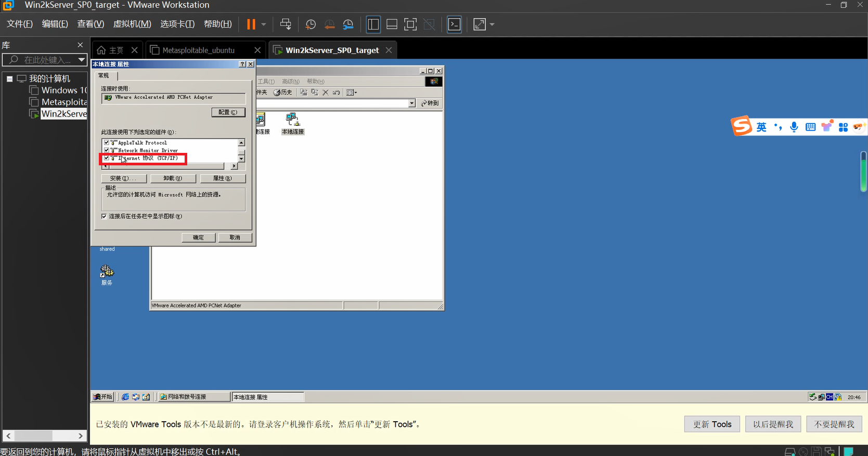Click the 卸载(U) button
868x456 pixels.
tap(173, 178)
